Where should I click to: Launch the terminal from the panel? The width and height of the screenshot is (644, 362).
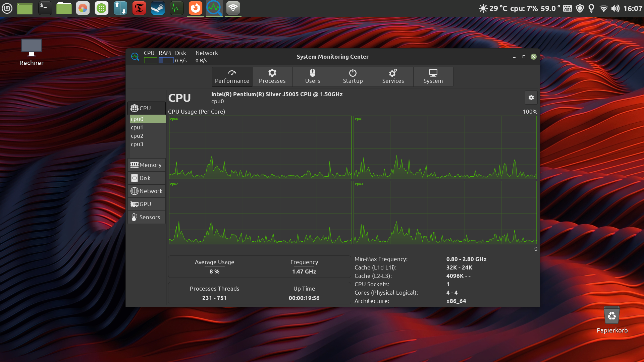pyautogui.click(x=45, y=8)
